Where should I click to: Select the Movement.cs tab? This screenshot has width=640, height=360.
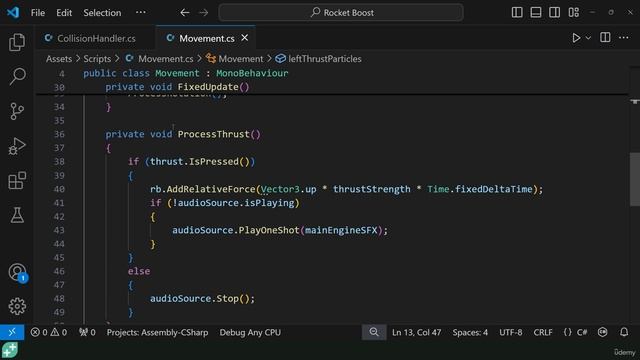pos(207,38)
